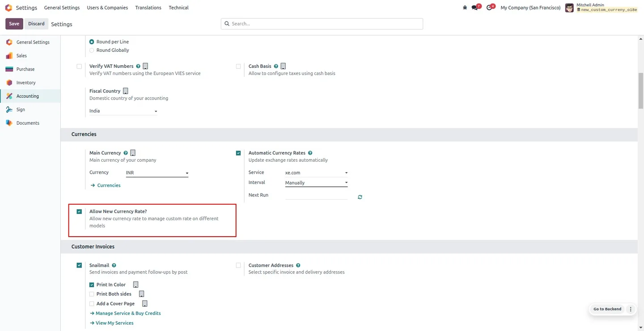Screen dimensions: 644x331
Task: Click help icon beside Verify VAT Numbers
Action: (x=138, y=66)
